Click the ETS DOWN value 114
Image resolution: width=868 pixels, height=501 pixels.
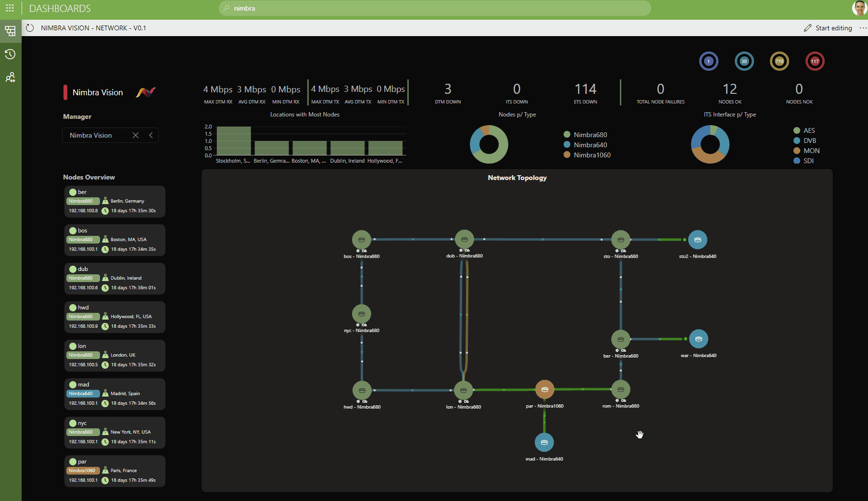coord(585,89)
